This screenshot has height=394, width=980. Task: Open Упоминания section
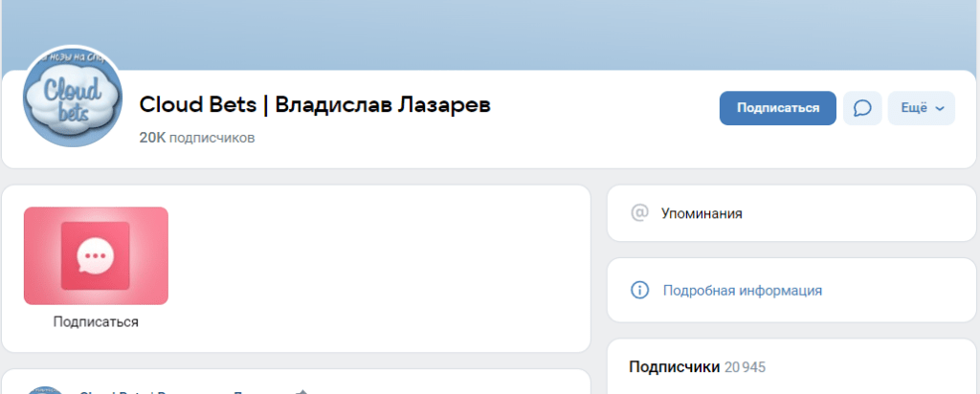pyautogui.click(x=791, y=213)
